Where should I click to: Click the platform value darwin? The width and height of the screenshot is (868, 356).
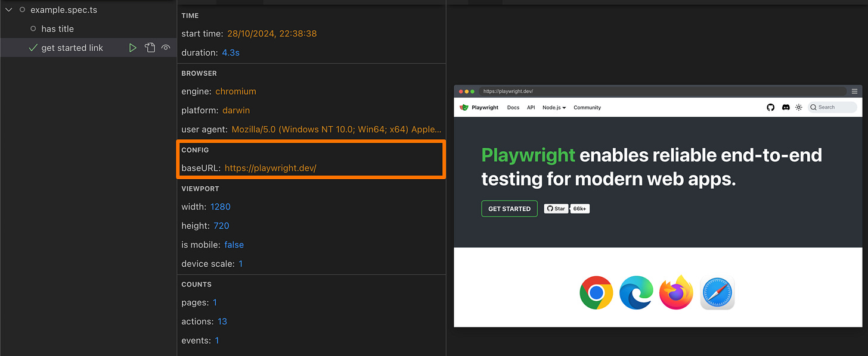point(237,110)
